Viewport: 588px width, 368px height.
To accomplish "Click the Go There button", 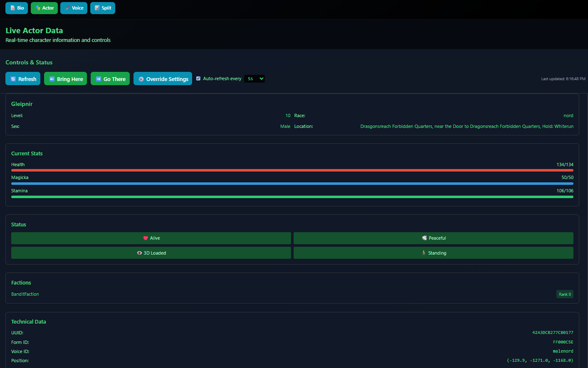I will click(110, 79).
